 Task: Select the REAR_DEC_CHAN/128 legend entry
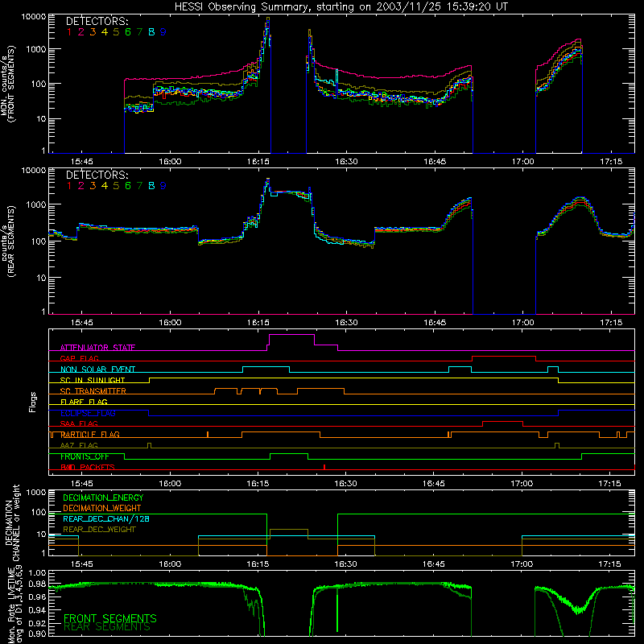tap(106, 518)
